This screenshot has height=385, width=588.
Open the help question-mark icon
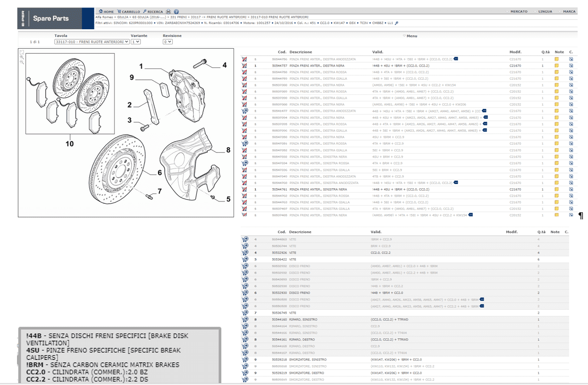[176, 11]
